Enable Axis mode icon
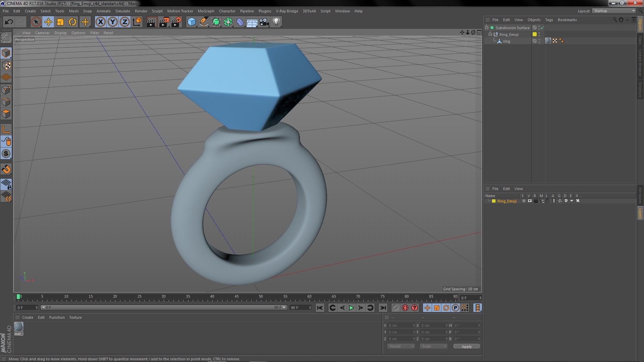The image size is (644, 362). point(6,129)
